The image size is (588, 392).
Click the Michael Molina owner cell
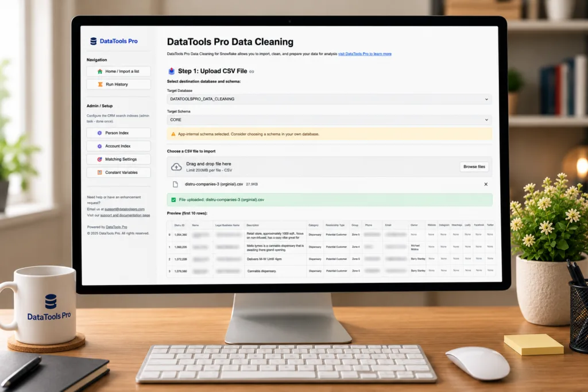tap(415, 247)
